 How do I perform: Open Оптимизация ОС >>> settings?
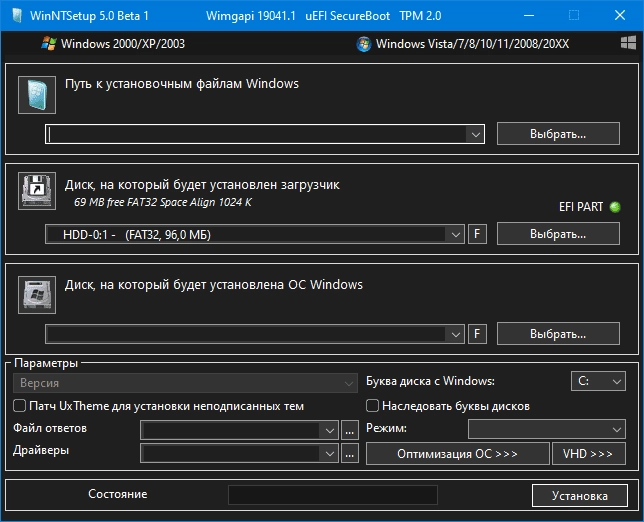(458, 453)
